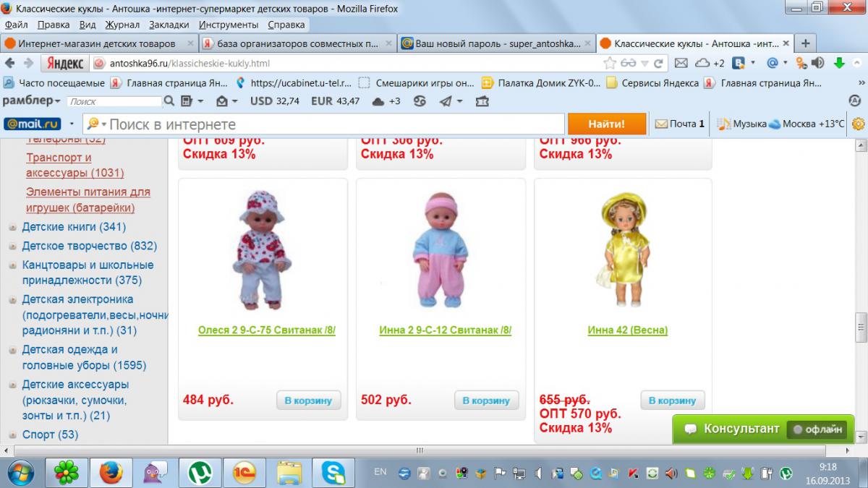Open the downloads green arrow icon
The height and width of the screenshot is (488, 868).
coord(839,63)
